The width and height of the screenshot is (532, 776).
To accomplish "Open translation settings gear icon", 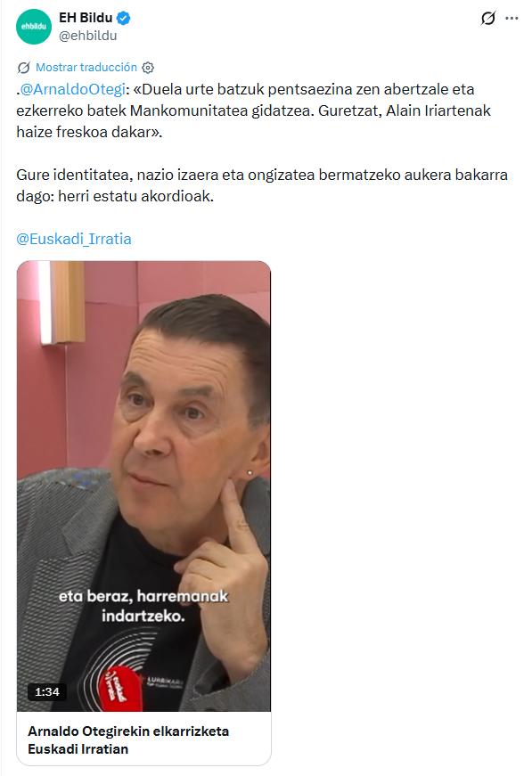I will pos(148,68).
